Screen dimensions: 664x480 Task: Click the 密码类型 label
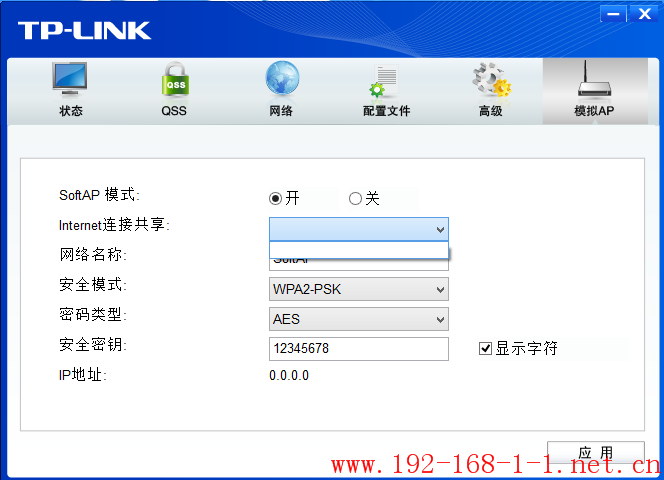pos(93,314)
